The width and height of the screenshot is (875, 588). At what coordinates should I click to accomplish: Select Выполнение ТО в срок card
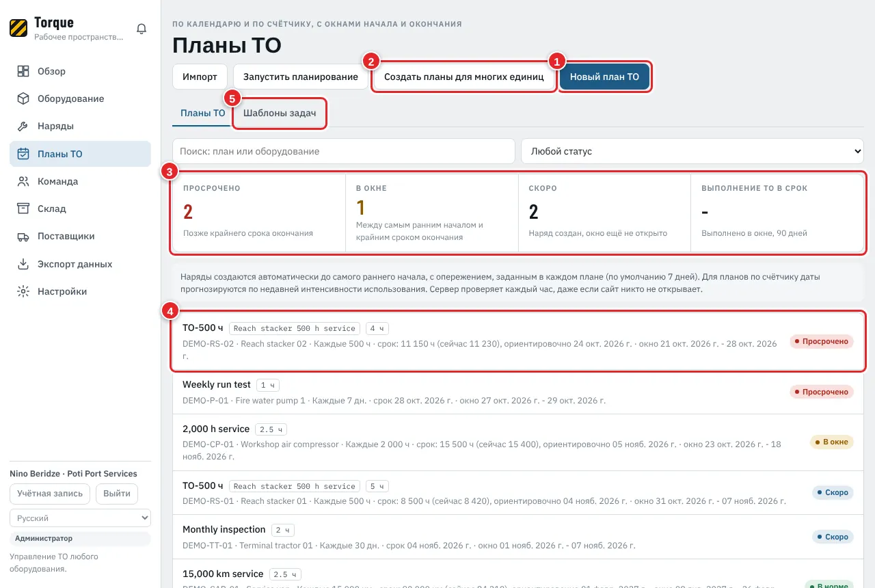tap(778, 213)
